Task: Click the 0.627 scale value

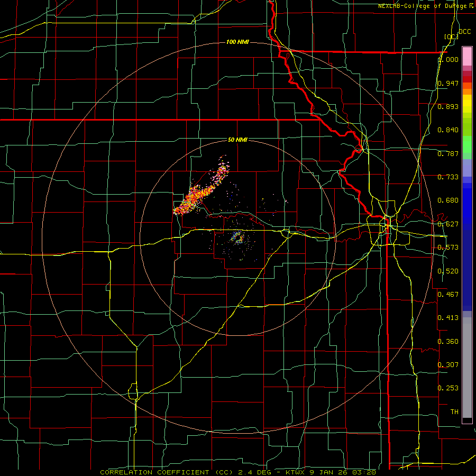Action: pyautogui.click(x=448, y=224)
